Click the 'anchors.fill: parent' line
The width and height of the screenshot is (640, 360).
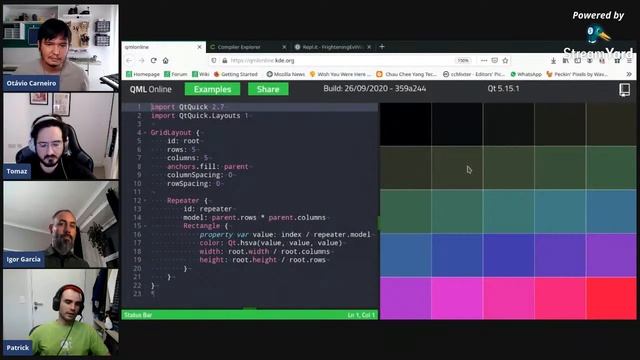[207, 167]
